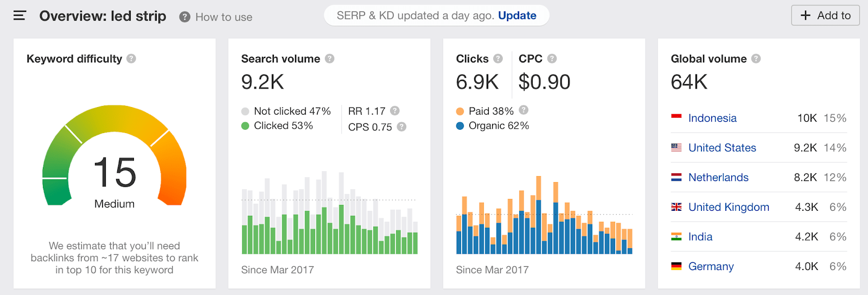Open the hamburger menu icon

click(20, 16)
